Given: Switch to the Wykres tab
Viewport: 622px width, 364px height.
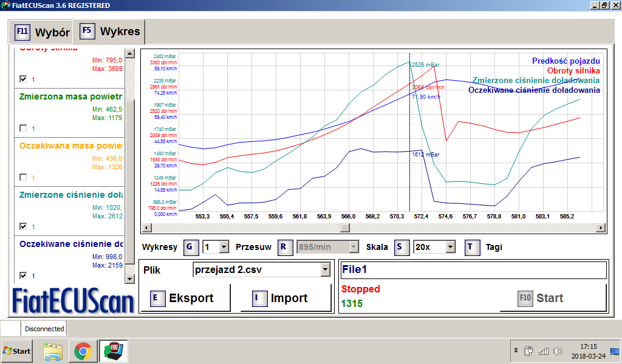Looking at the screenshot, I should [110, 32].
